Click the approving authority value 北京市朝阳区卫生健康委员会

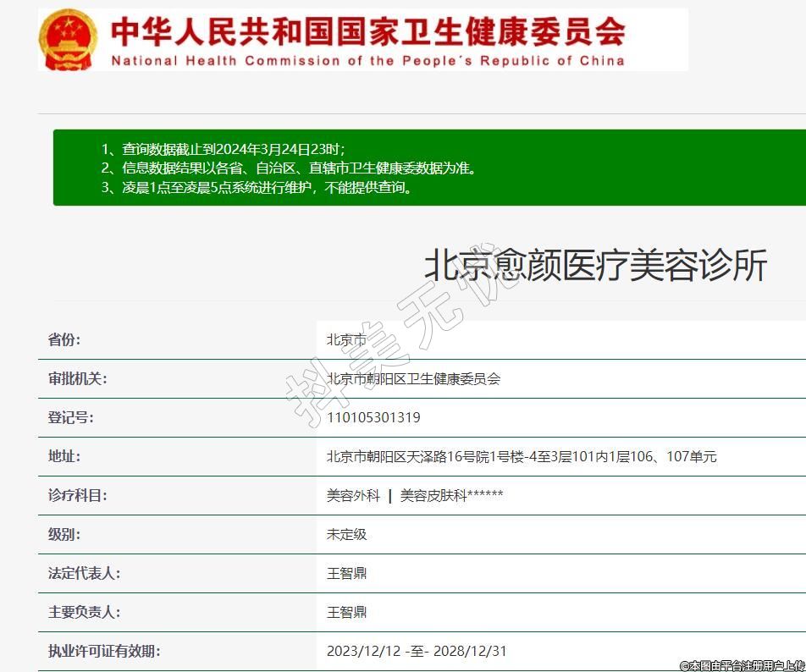pos(413,379)
